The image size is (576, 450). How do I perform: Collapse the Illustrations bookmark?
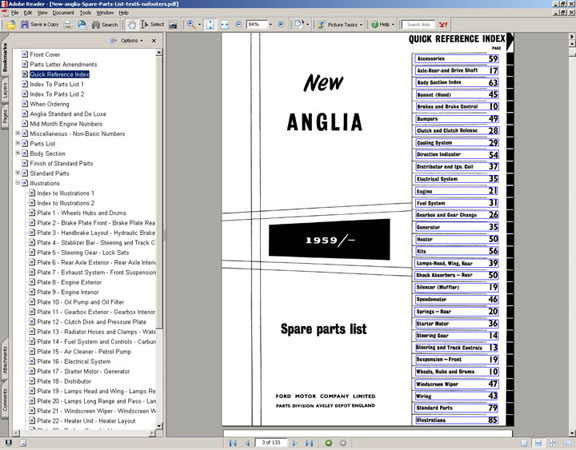17,183
